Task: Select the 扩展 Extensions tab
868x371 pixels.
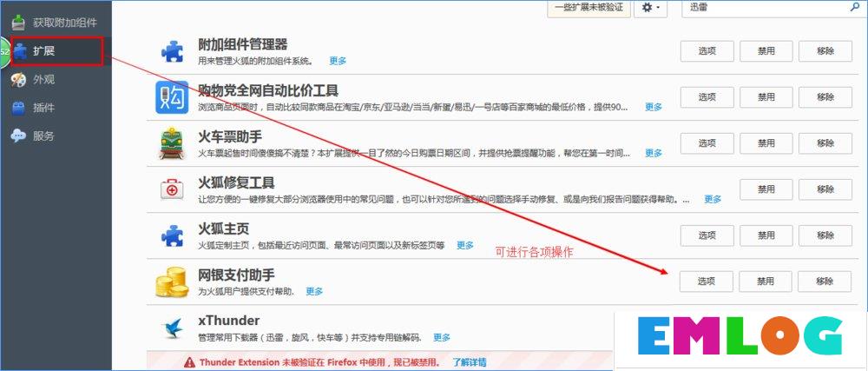Action: click(56, 51)
